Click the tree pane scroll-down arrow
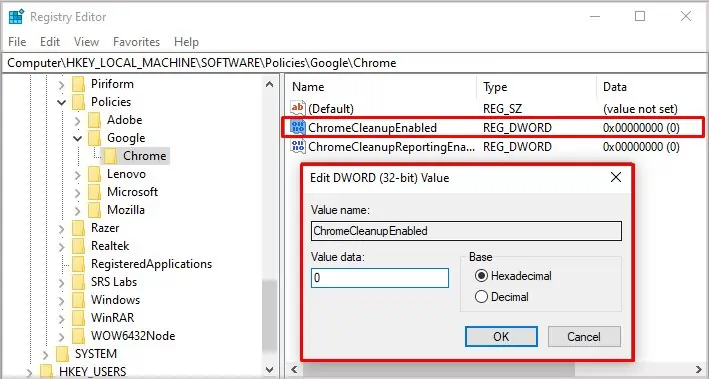The height and width of the screenshot is (379, 709). tap(269, 370)
